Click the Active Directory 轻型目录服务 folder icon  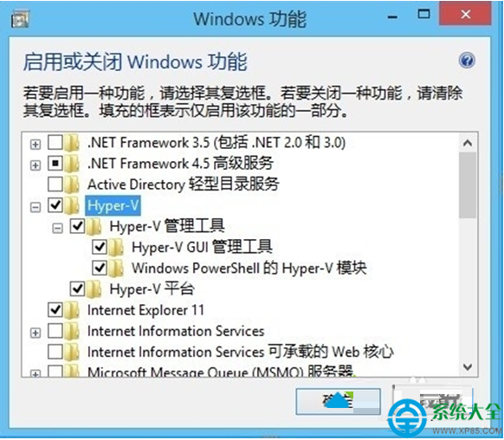[72, 184]
